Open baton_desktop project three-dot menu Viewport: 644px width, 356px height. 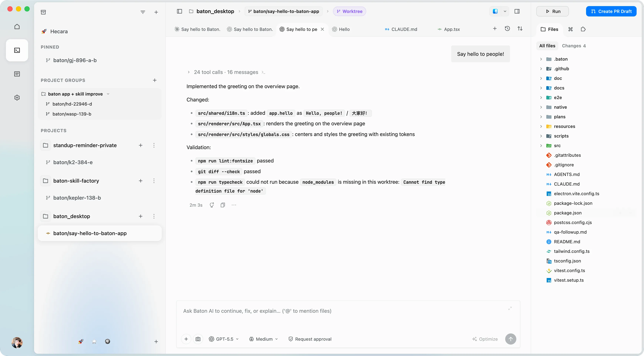(154, 216)
